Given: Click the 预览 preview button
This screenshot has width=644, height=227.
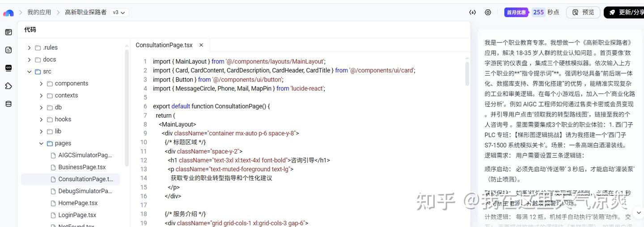Looking at the screenshot, I should click(583, 13).
